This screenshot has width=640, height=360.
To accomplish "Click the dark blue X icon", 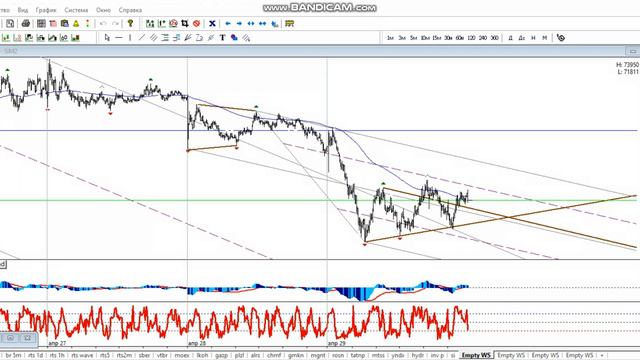I will (212, 24).
